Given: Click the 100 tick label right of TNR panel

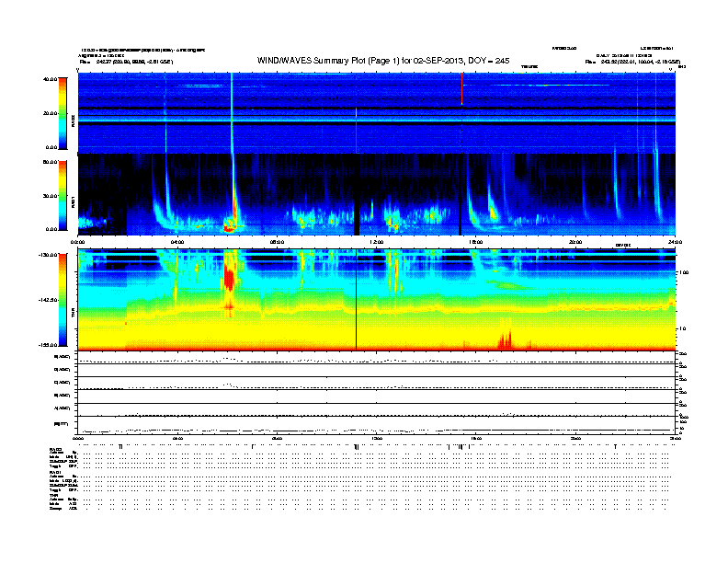Looking at the screenshot, I should [684, 272].
